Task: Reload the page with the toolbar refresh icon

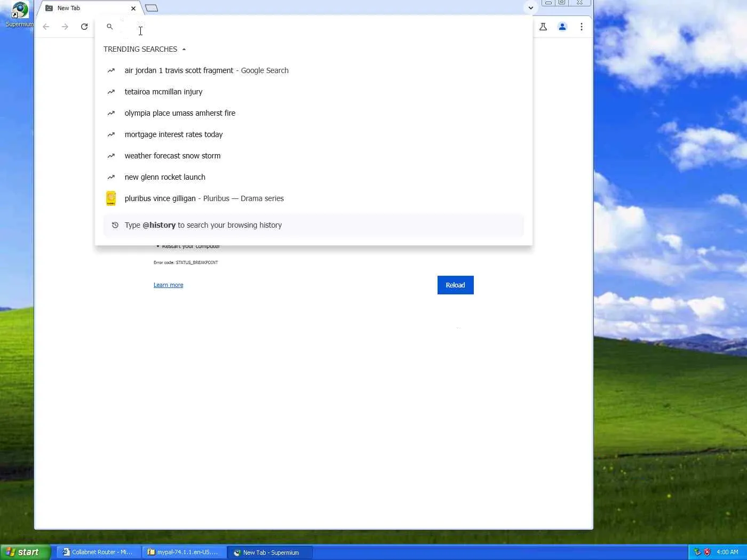Action: coord(84,27)
